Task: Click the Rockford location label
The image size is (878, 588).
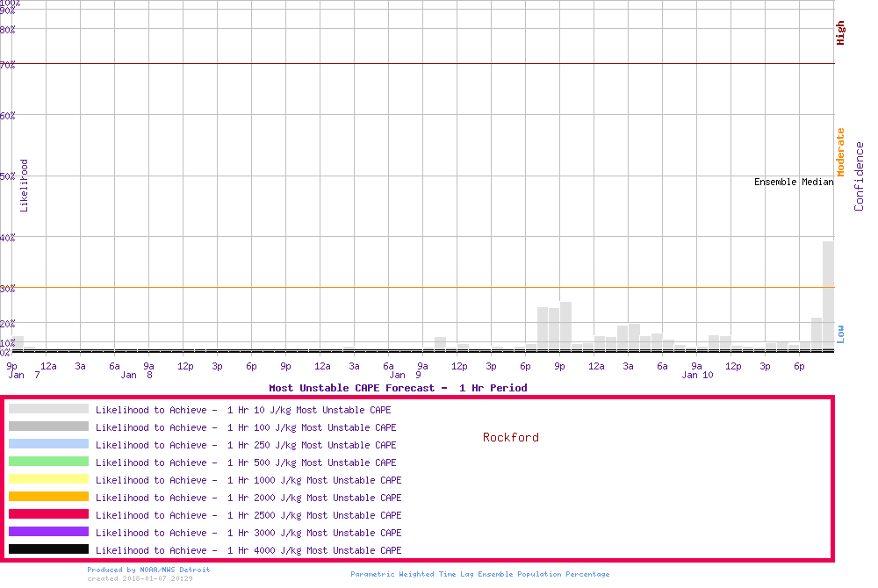Action: (510, 437)
